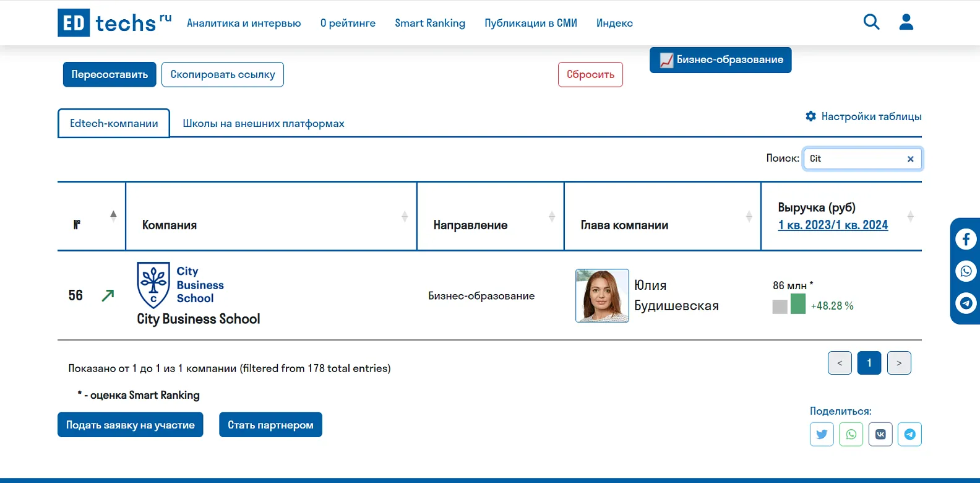Click the green upward trend arrow
Viewport: 980px width, 483px height.
[x=108, y=295]
